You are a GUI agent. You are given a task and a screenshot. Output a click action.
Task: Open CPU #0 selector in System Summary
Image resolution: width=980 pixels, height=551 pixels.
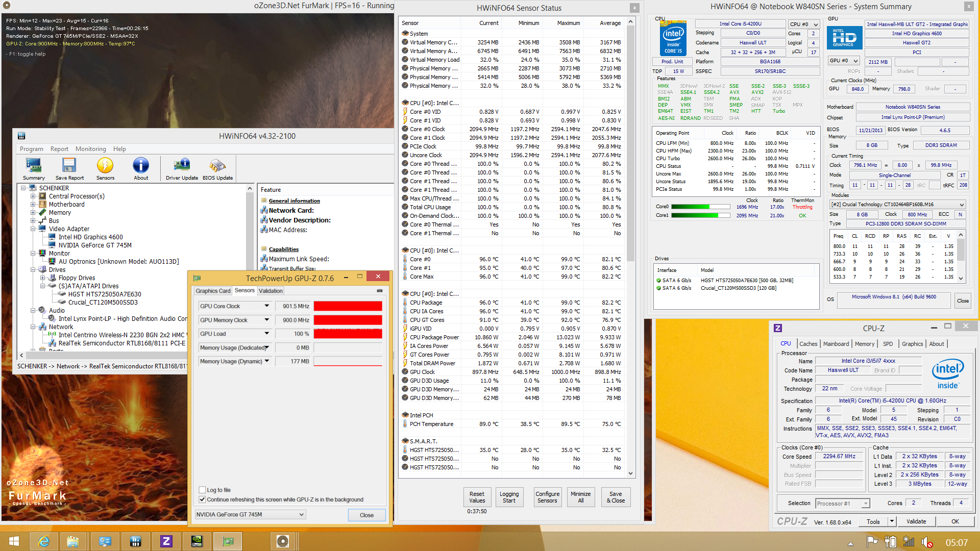[x=804, y=24]
